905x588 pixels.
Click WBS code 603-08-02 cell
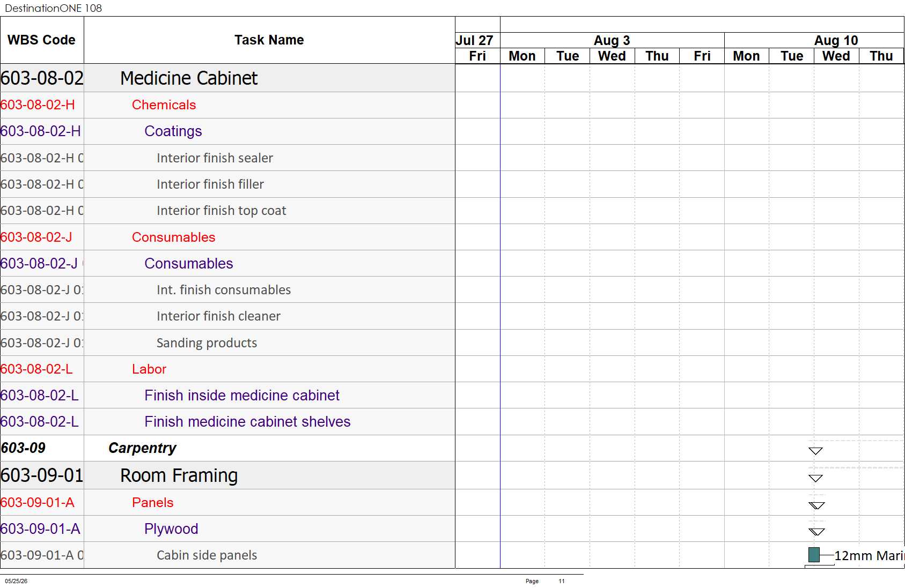42,78
